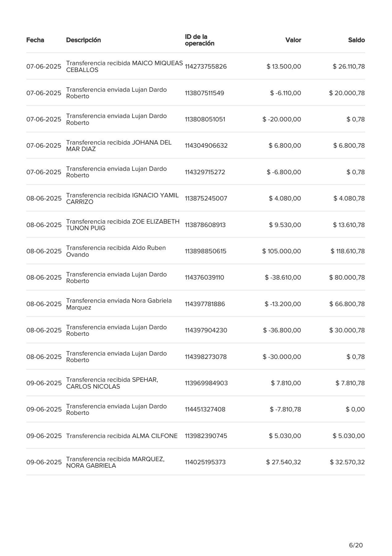The width and height of the screenshot is (392, 556).
Task: Select the SPEHAR, CARLOS NICOLAS transfer
Action: [112, 383]
